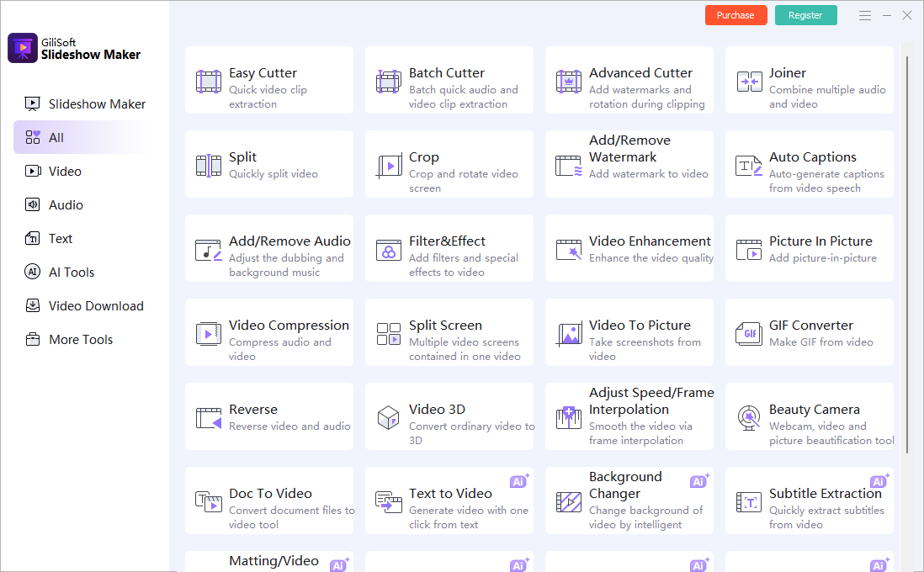Image resolution: width=924 pixels, height=572 pixels.
Task: Click AI badge on Subtitle Extraction
Action: 879,480
